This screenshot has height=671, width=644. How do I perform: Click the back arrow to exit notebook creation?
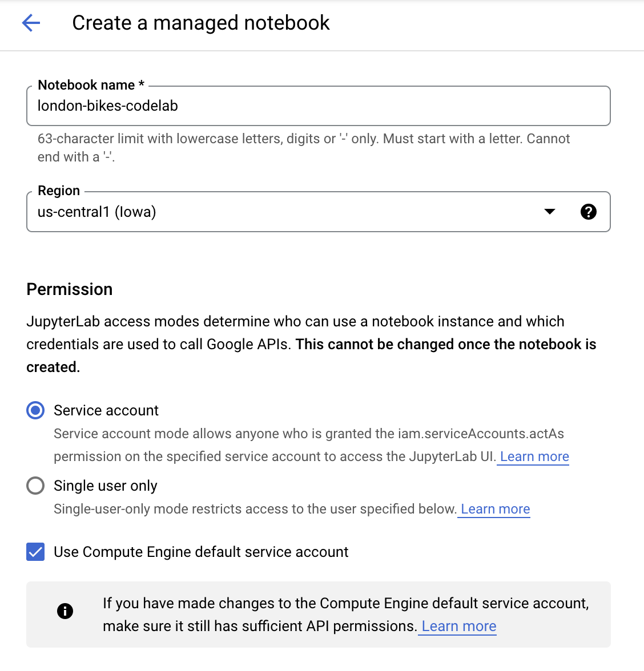pos(31,23)
